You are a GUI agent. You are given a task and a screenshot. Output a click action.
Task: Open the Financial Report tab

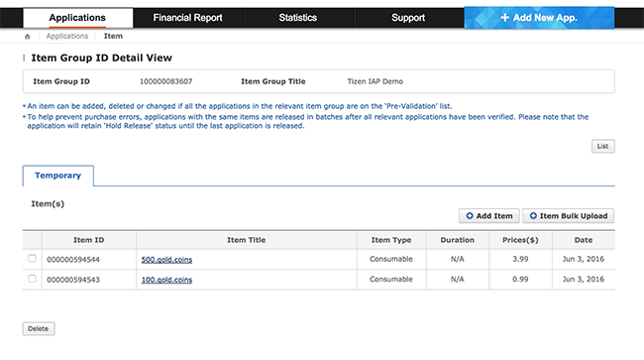pyautogui.click(x=187, y=18)
